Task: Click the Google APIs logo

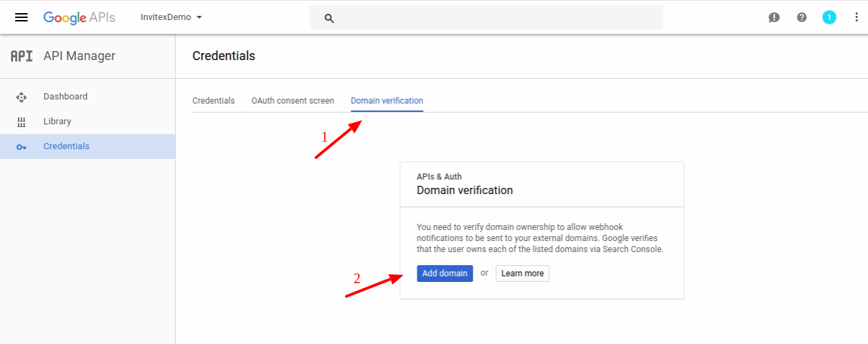Action: click(79, 17)
